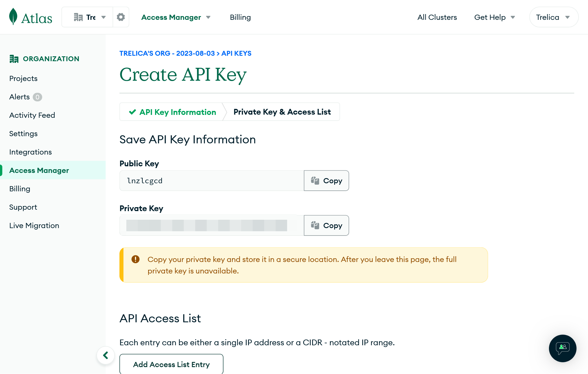Screen dimensions: 588x374
Task: Open Live Migration in the sidebar
Action: (34, 225)
